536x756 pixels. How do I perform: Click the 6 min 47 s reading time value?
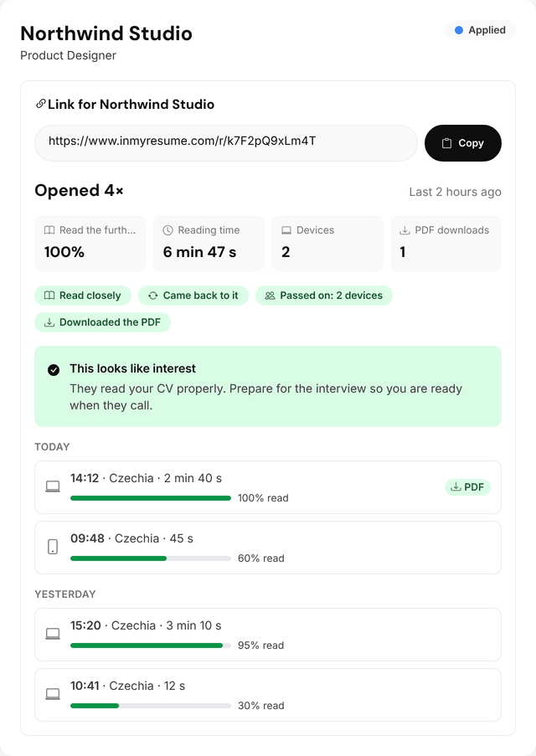pyautogui.click(x=199, y=252)
